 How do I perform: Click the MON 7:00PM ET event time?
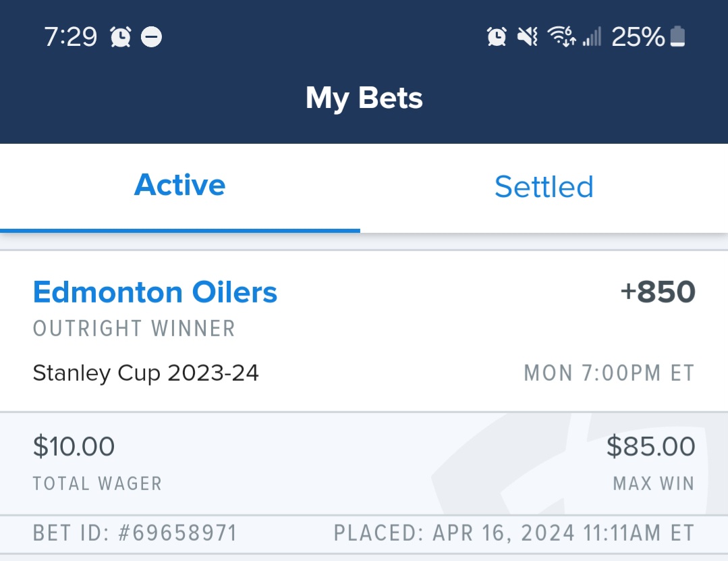coord(609,373)
